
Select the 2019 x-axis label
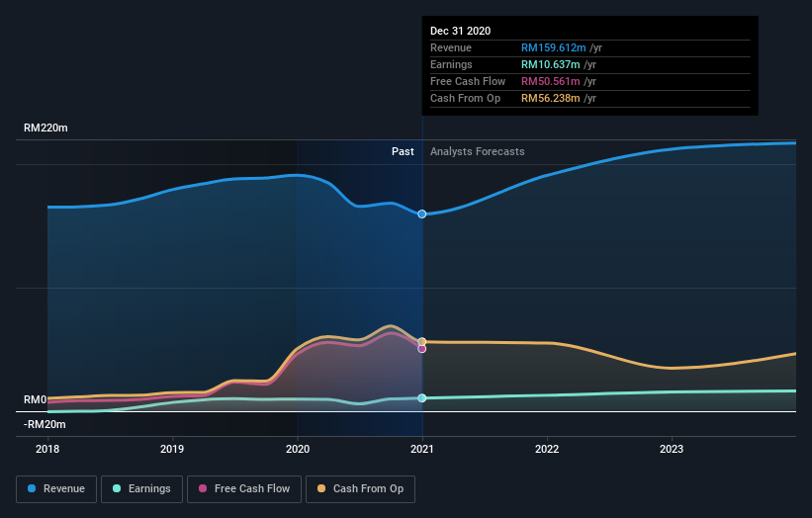tap(172, 449)
